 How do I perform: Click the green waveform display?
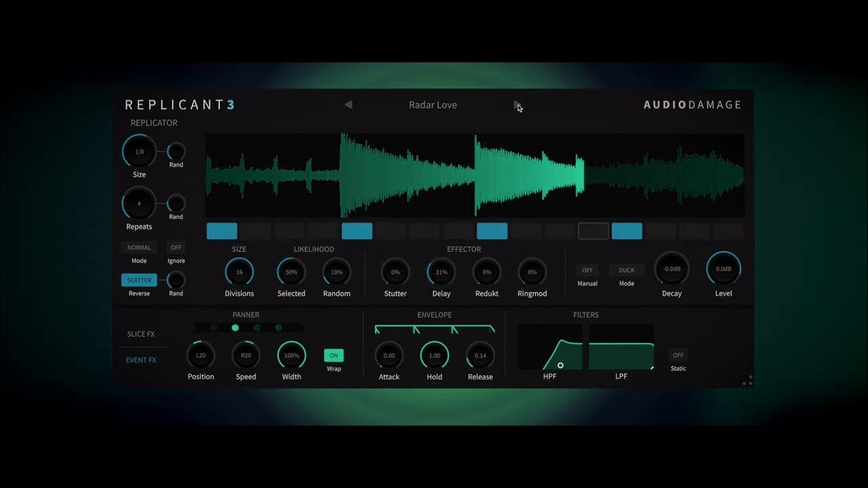coord(475,175)
